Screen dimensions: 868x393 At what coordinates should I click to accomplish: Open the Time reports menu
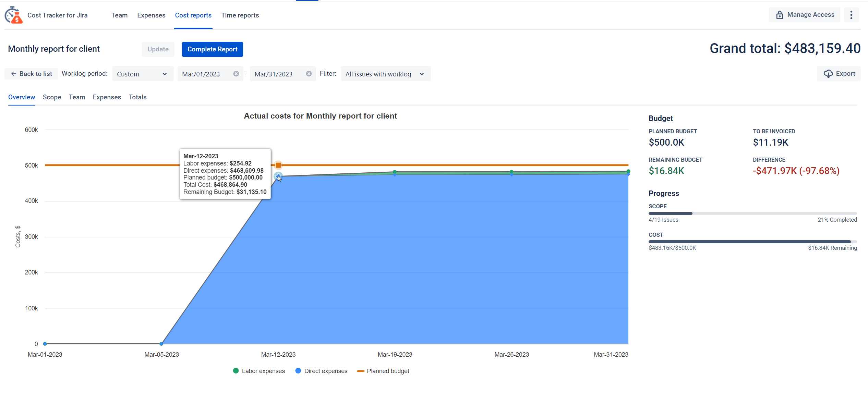240,15
